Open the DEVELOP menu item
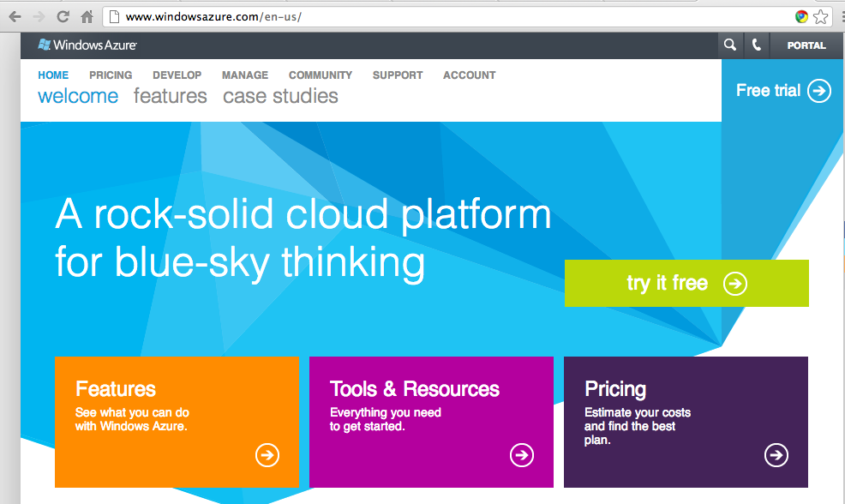 pyautogui.click(x=177, y=75)
